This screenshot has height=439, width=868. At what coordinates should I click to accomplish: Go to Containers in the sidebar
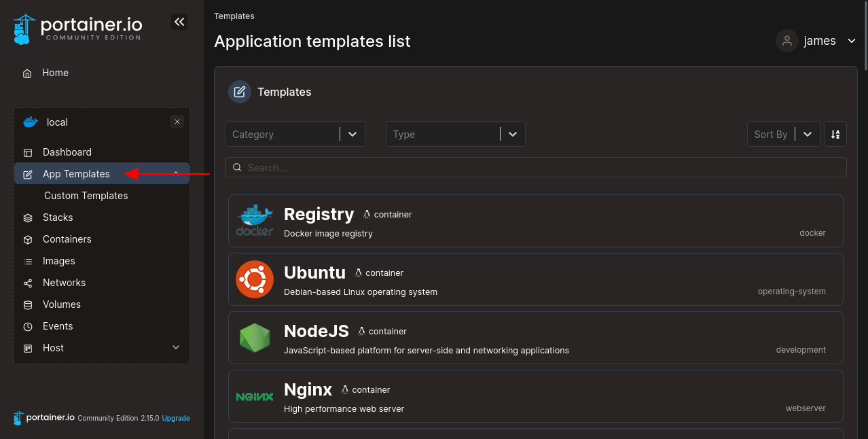click(67, 239)
